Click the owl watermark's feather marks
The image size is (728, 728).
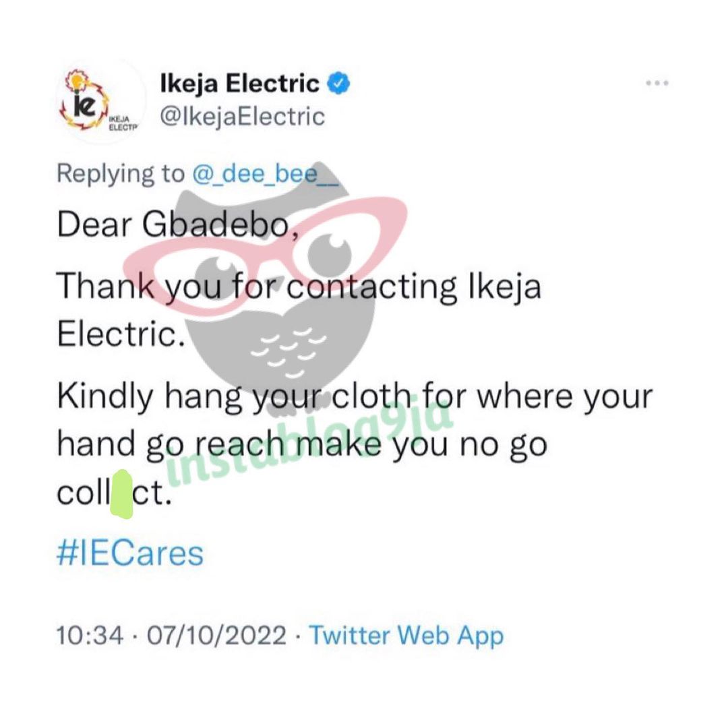pos(288,351)
